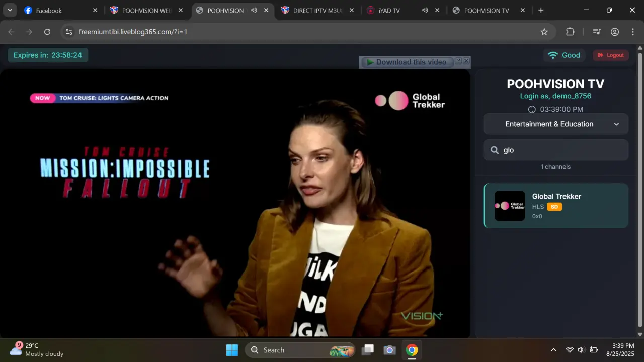Viewport: 644px width, 362px height.
Task: Select the Global Trekker channel
Action: point(556,206)
